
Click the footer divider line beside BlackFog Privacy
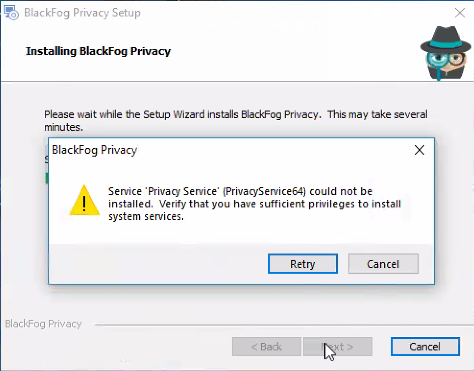pyautogui.click(x=284, y=324)
